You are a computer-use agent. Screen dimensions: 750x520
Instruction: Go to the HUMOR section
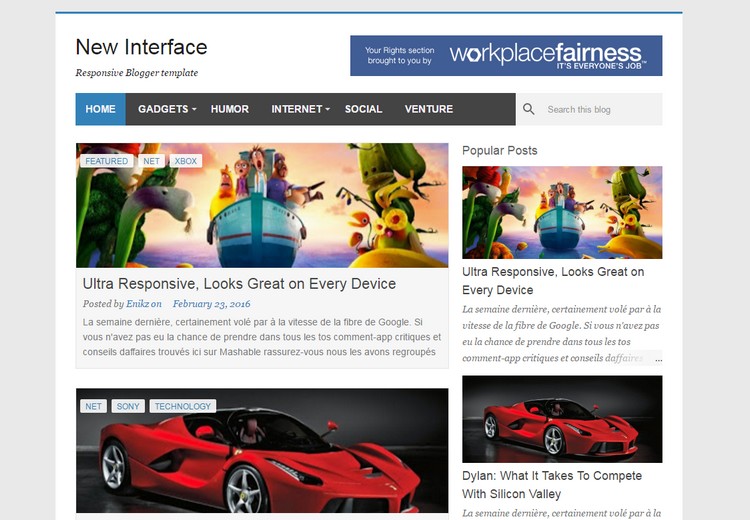pyautogui.click(x=230, y=109)
